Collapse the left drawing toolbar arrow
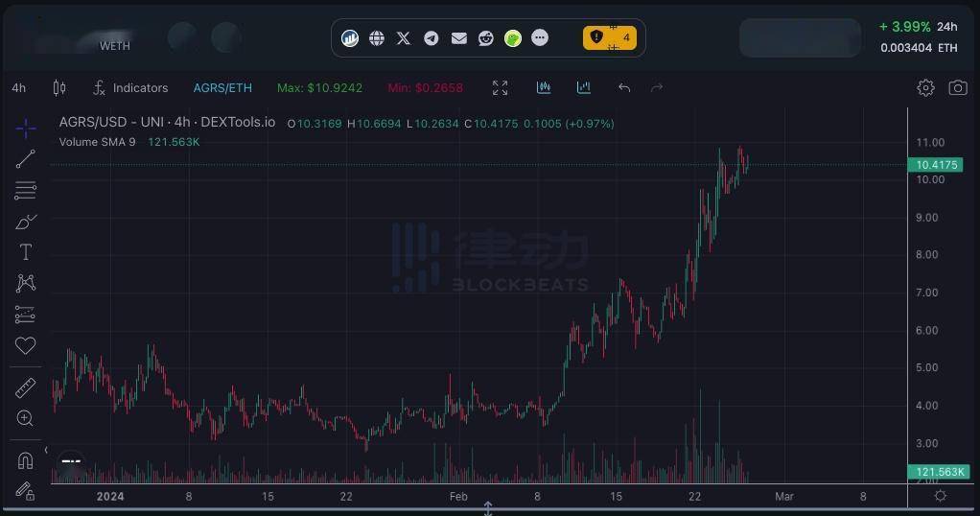The height and width of the screenshot is (516, 980). click(46, 450)
